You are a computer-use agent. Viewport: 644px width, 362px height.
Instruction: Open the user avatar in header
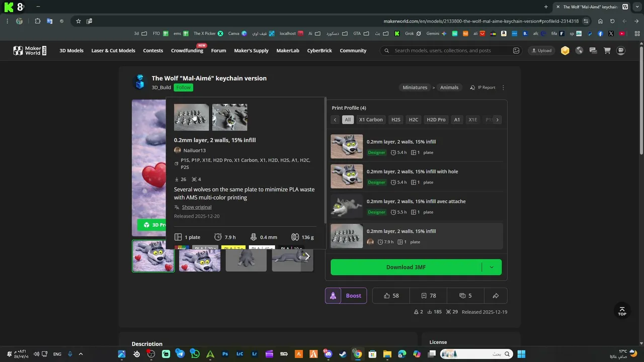[621, 50]
